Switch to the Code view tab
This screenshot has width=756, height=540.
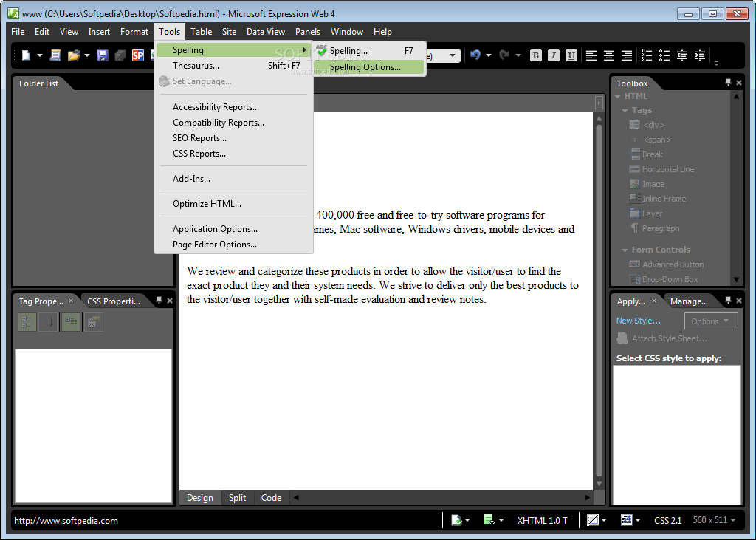pos(271,498)
